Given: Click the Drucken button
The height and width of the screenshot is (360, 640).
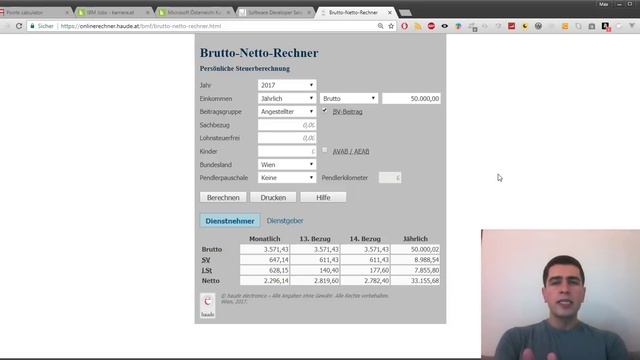Looking at the screenshot, I should (273, 197).
